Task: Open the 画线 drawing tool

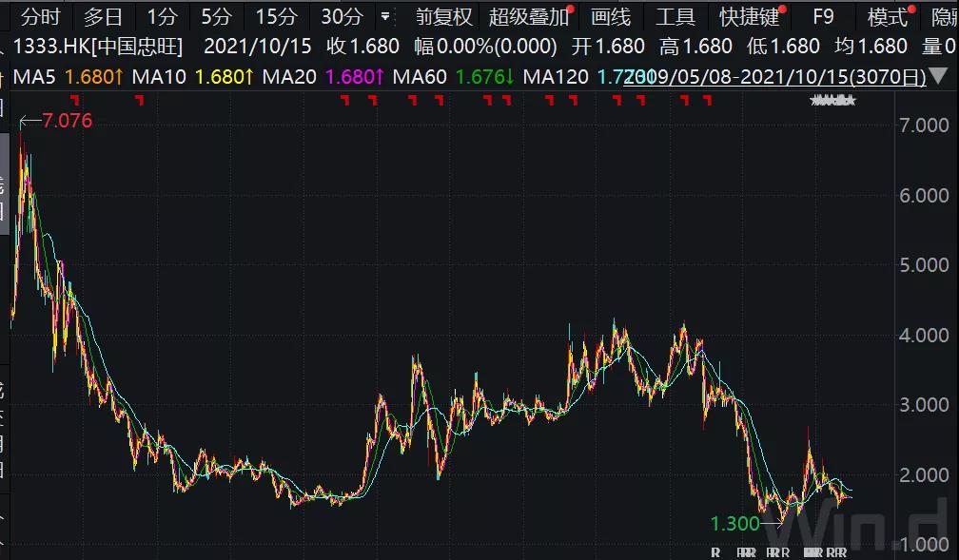Action: [x=610, y=17]
